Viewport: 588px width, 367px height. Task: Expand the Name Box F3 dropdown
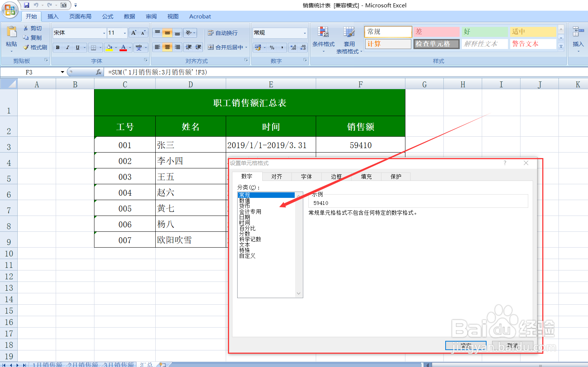(x=62, y=72)
